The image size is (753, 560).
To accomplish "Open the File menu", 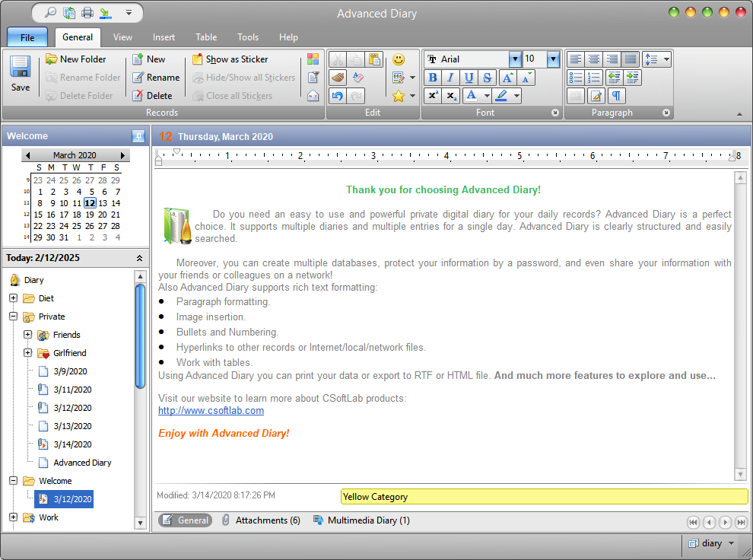I will coord(27,37).
